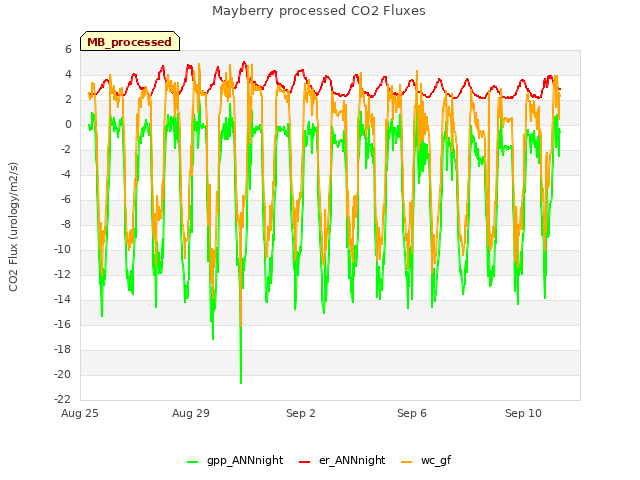Image resolution: width=640 pixels, height=480 pixels.
Task: Click the Aug 25 x-axis label
Action: [80, 413]
